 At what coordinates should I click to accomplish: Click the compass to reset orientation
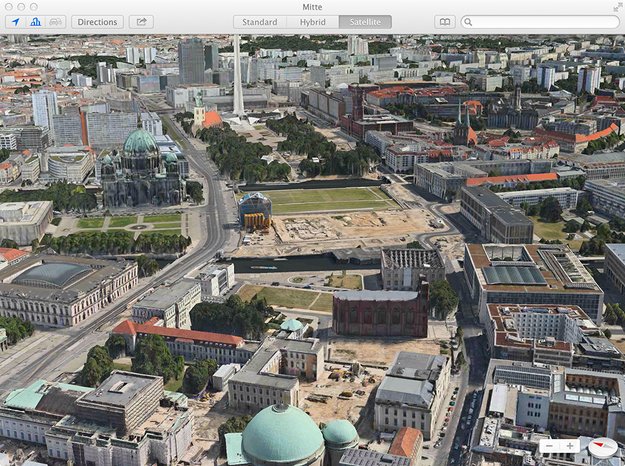pyautogui.click(x=602, y=447)
